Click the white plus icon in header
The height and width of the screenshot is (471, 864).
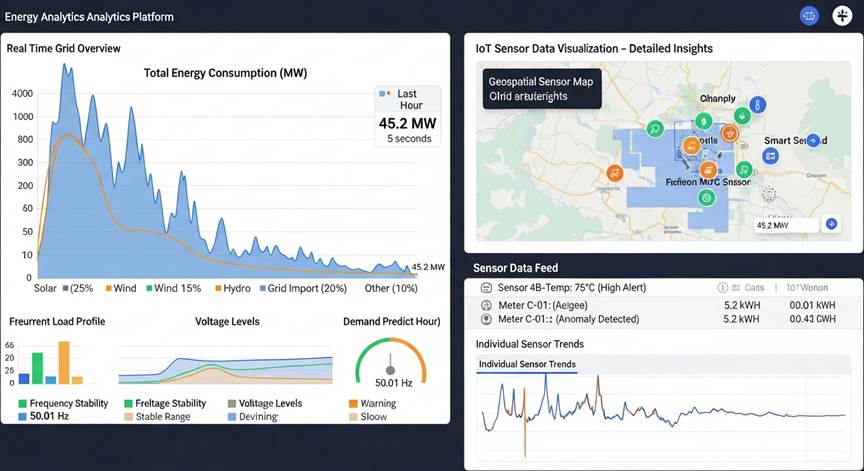[x=842, y=16]
